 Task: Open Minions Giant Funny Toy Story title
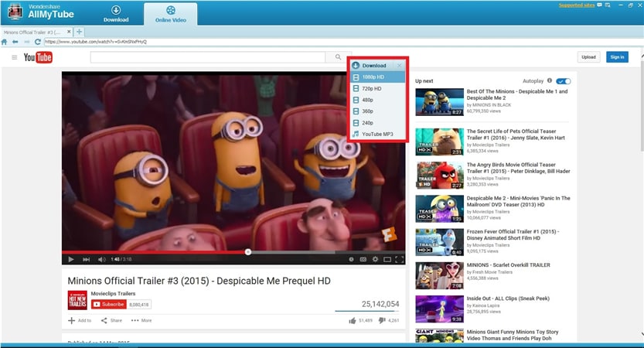point(512,335)
